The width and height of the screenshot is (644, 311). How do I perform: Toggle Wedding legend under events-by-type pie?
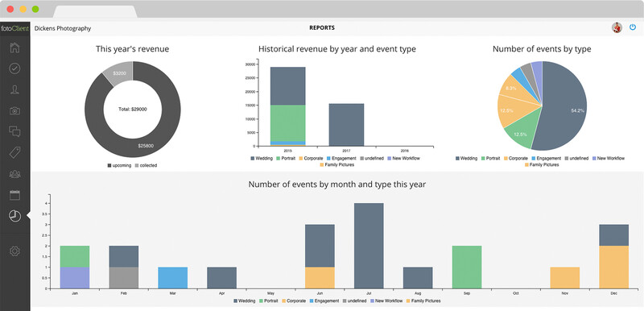[x=467, y=158]
